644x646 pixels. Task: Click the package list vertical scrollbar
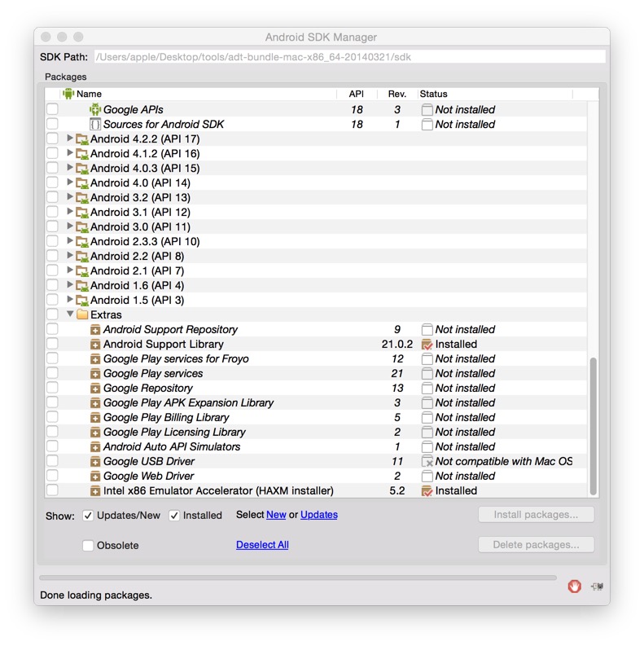pyautogui.click(x=594, y=425)
